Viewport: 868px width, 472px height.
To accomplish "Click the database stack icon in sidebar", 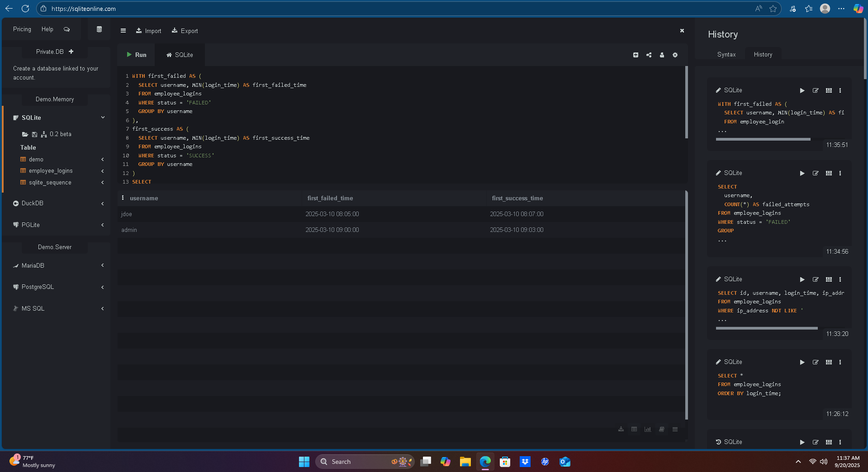I will (99, 29).
